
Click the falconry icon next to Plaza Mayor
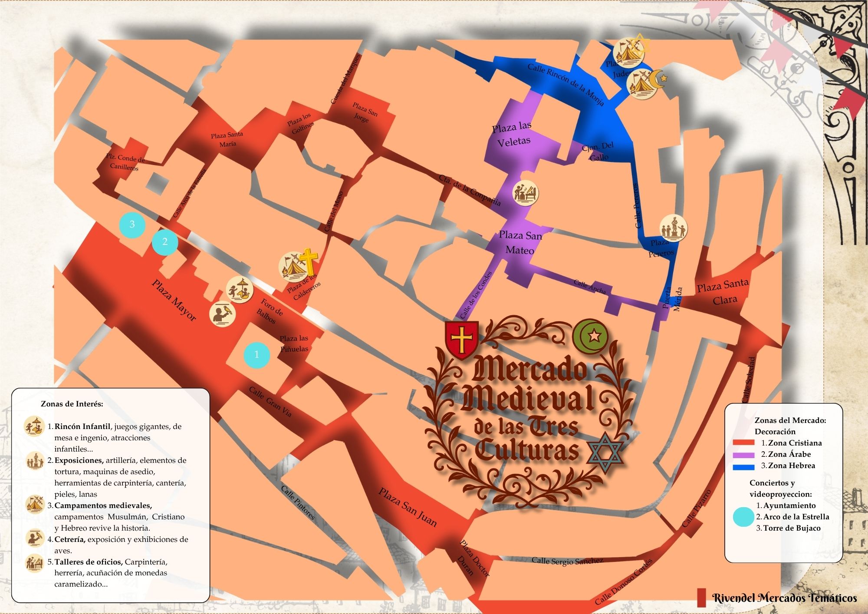tap(222, 314)
